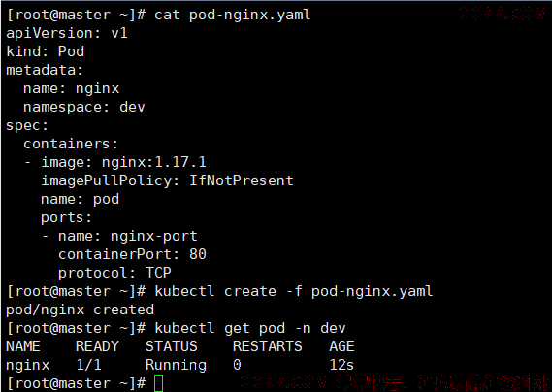Click the 'containerPort: 80' line

tap(132, 254)
